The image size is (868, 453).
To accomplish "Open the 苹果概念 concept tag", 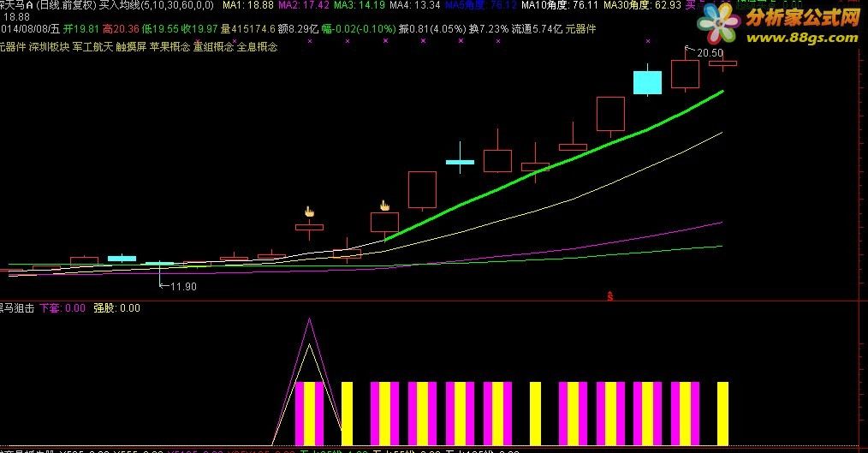I will click(170, 47).
